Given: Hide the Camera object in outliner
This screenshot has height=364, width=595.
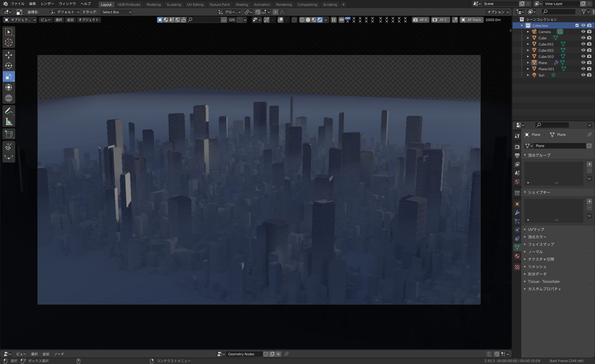Looking at the screenshot, I should (x=583, y=32).
